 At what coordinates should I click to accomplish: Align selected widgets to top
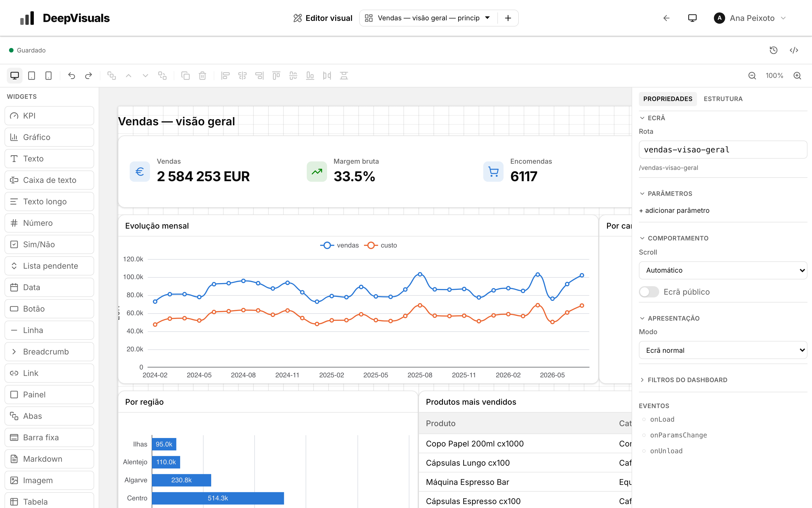(x=276, y=76)
